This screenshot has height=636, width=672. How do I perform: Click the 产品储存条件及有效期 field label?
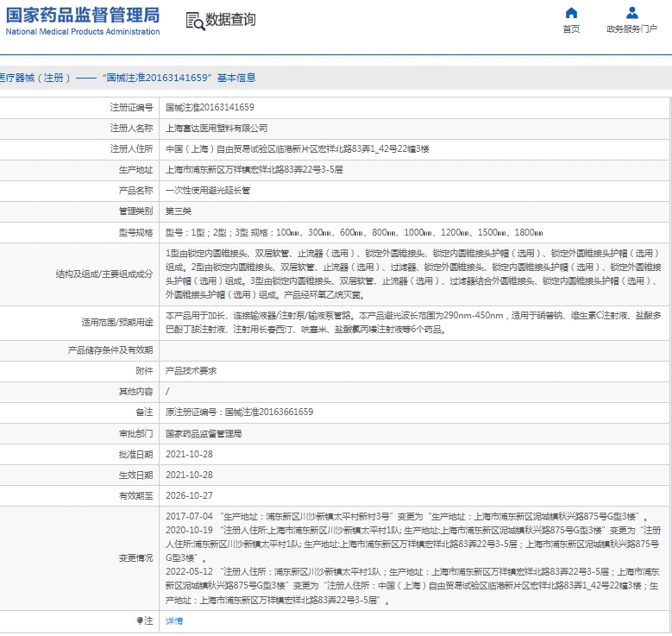pos(110,350)
